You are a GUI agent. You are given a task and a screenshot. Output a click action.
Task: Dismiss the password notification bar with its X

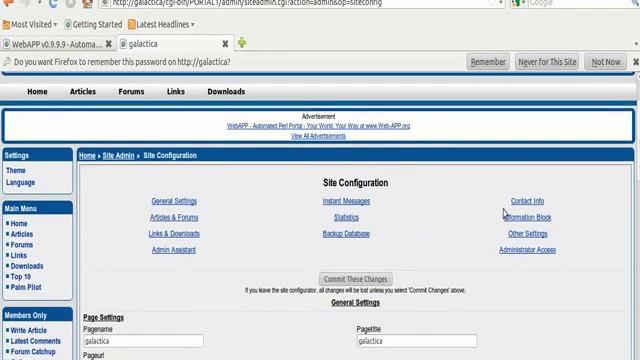pyautogui.click(x=636, y=62)
